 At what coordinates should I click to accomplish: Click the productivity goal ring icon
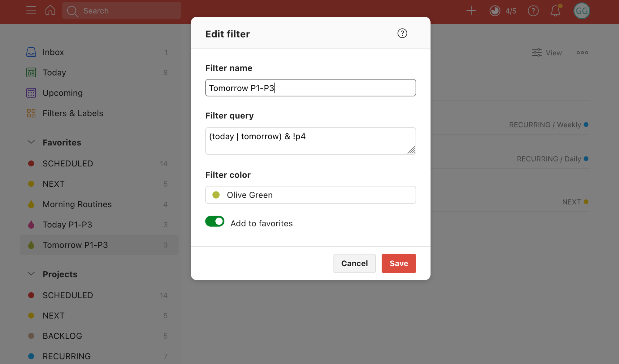pyautogui.click(x=494, y=11)
